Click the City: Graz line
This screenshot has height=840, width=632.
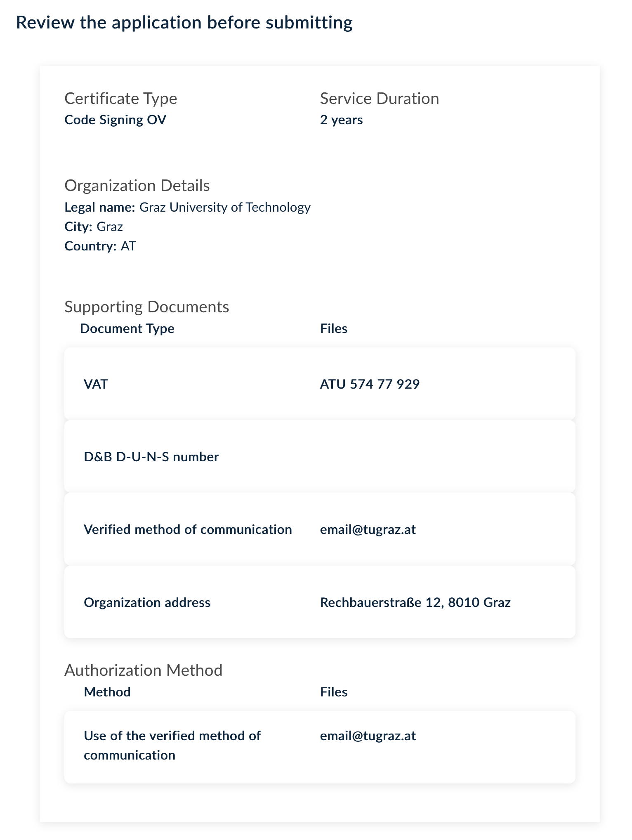(94, 227)
